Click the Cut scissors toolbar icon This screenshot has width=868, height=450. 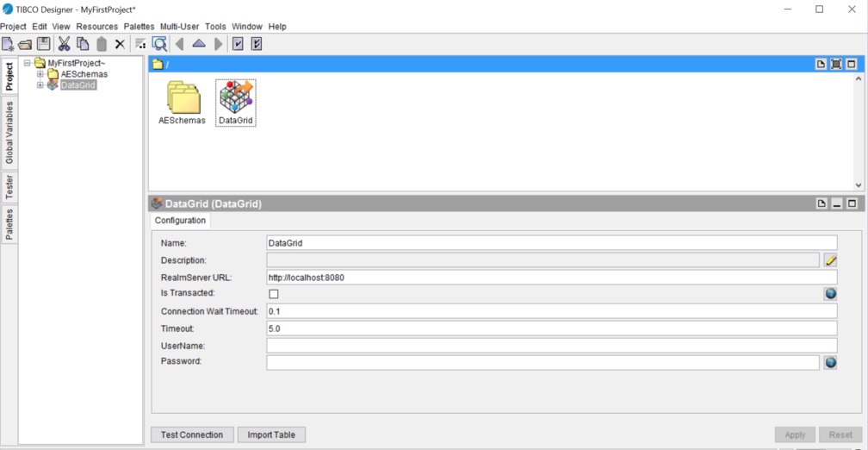click(x=64, y=44)
